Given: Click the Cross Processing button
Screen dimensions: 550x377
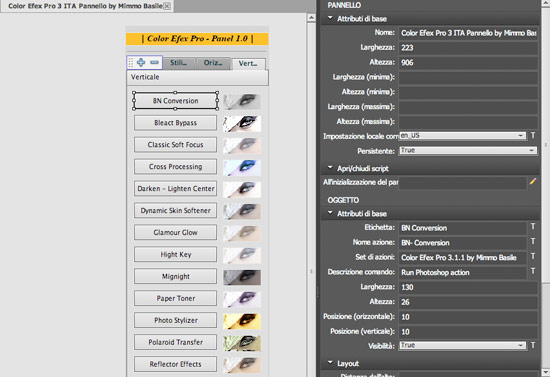Looking at the screenshot, I should point(175,167).
